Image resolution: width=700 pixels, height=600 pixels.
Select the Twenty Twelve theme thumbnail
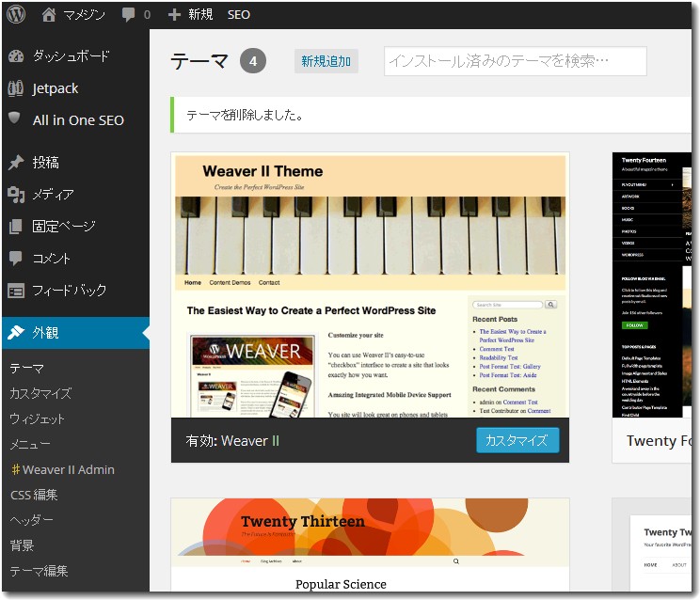pyautogui.click(x=652, y=545)
